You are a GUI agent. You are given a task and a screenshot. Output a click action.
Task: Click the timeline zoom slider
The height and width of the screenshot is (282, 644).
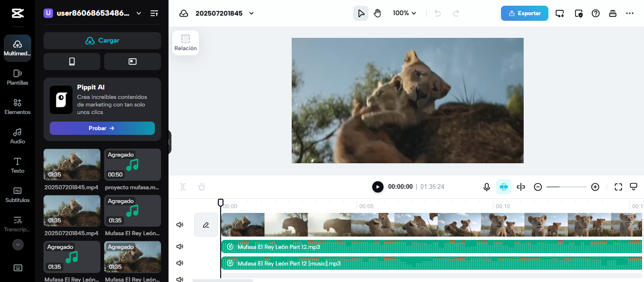[x=566, y=187]
